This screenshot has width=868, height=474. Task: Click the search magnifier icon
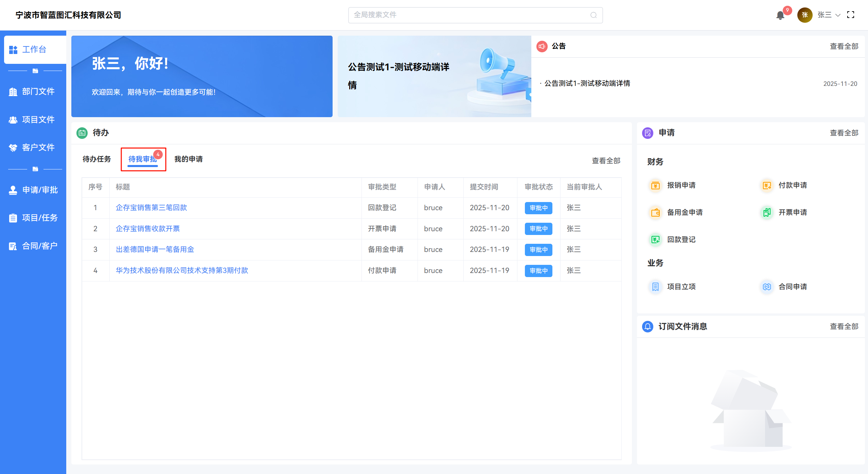594,15
